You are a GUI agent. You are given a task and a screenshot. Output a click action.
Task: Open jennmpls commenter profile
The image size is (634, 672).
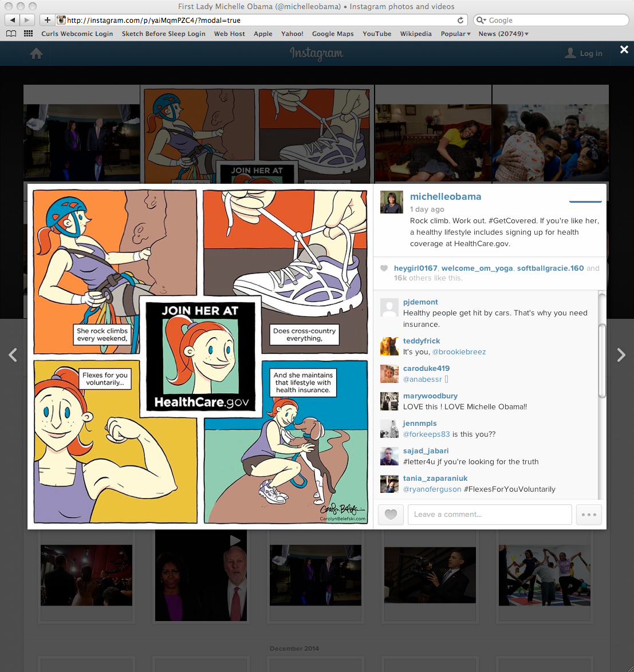pos(420,424)
